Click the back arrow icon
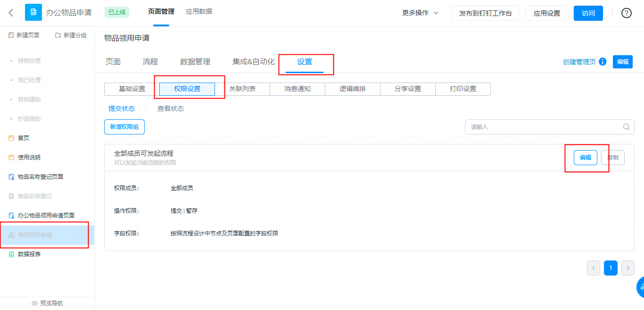The width and height of the screenshot is (644, 310). 11,13
